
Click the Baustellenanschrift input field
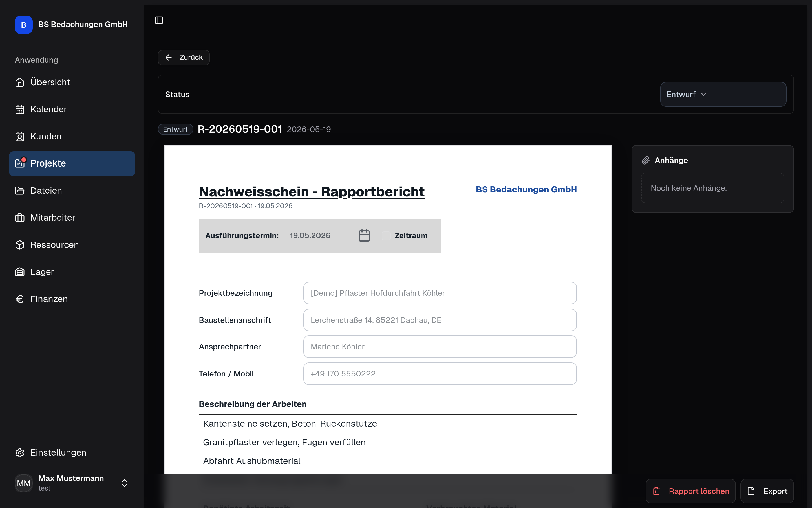440,320
